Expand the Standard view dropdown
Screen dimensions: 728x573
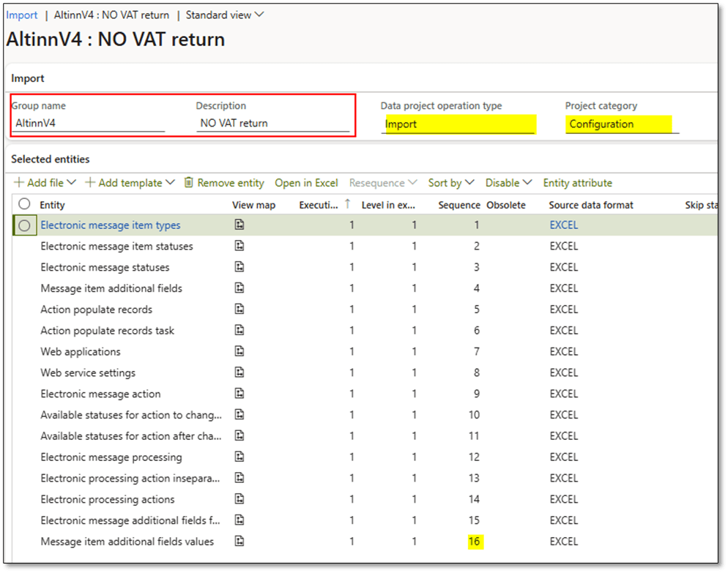[x=224, y=15]
